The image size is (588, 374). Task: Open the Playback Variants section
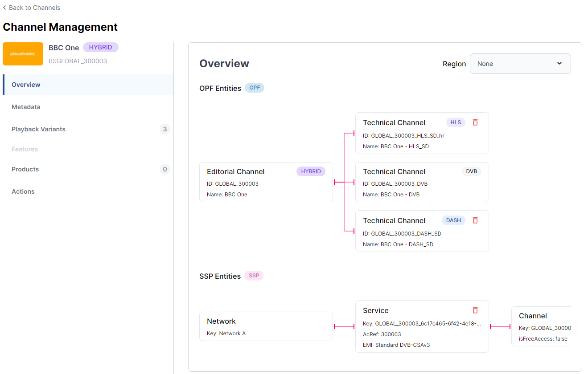pos(38,129)
